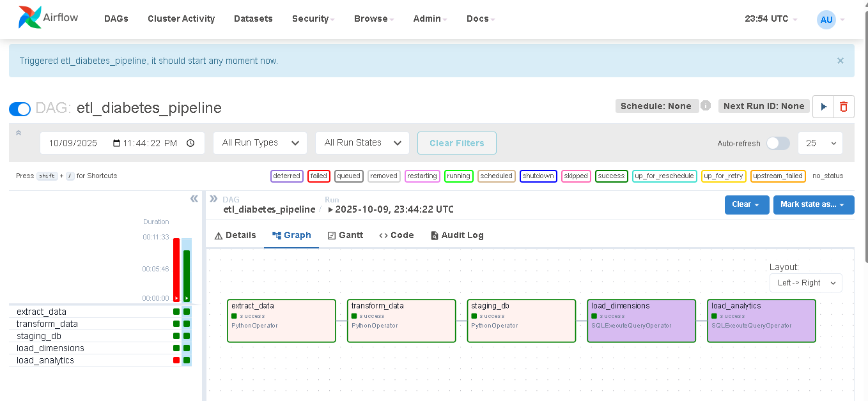Open the 23:54 UTC timezone dropdown
The image size is (868, 401).
click(771, 19)
